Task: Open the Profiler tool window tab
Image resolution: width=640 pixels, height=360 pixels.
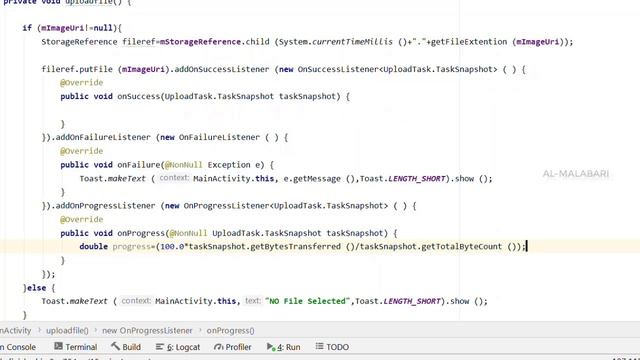Action: pos(233,347)
